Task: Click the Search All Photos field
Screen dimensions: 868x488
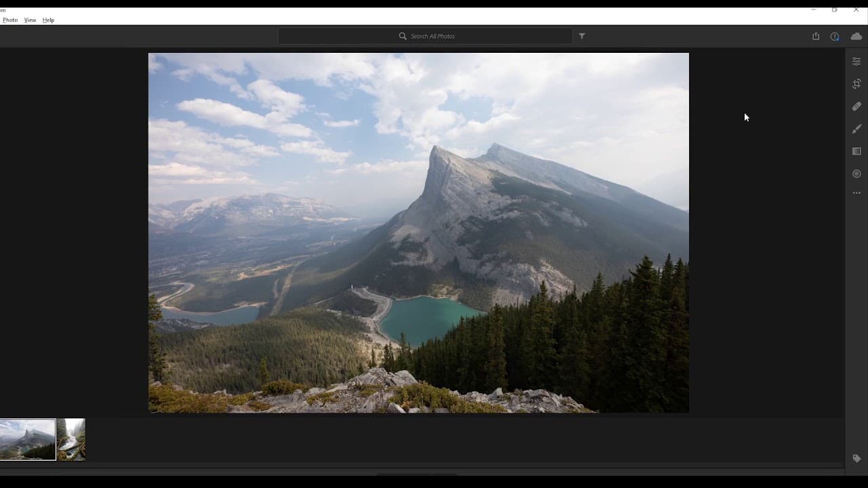Action: click(425, 36)
